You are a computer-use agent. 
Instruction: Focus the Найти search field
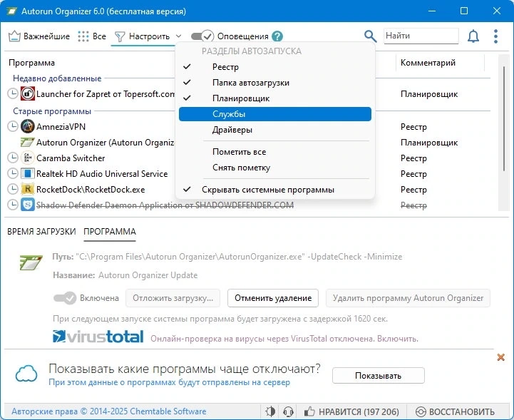(x=421, y=36)
